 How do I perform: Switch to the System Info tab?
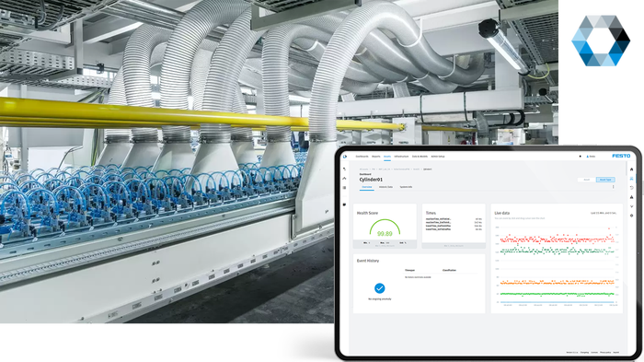[x=406, y=187]
